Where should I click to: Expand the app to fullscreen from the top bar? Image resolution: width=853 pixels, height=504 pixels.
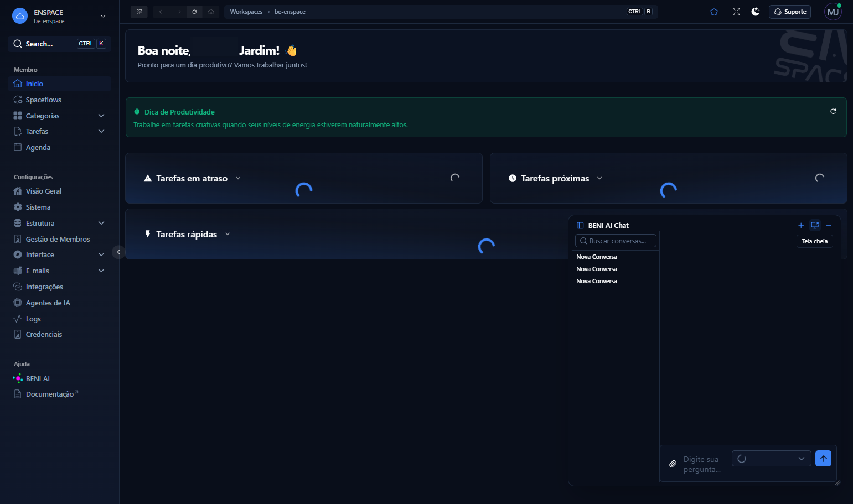pos(736,12)
